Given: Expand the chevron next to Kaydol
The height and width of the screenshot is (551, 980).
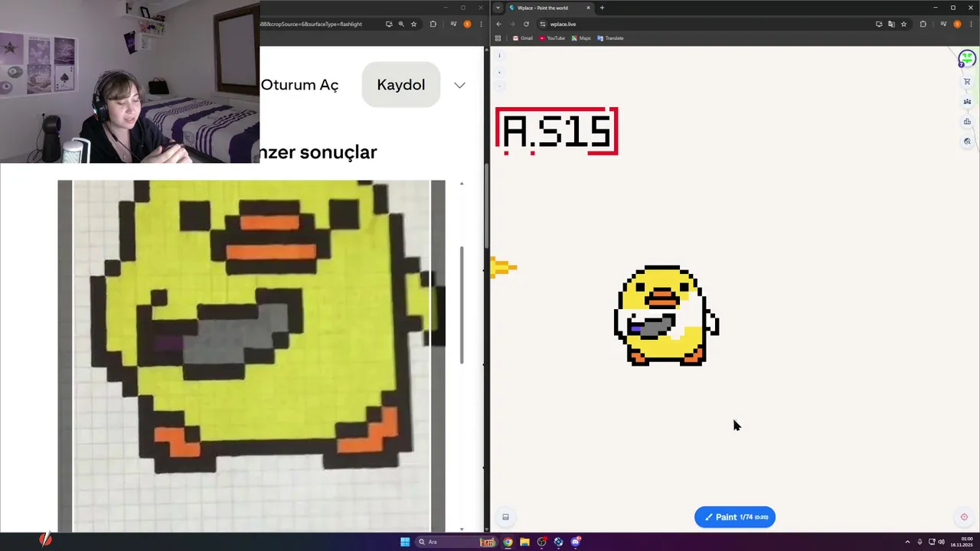Looking at the screenshot, I should (459, 85).
